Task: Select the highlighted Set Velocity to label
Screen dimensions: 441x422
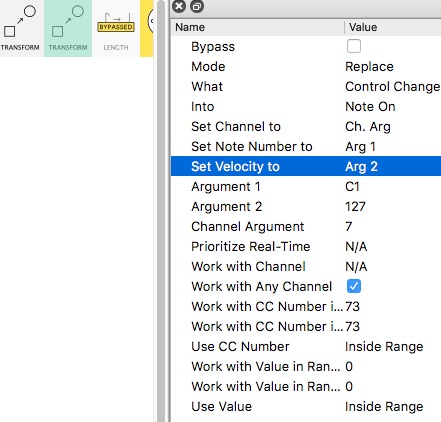Action: pyautogui.click(x=235, y=166)
